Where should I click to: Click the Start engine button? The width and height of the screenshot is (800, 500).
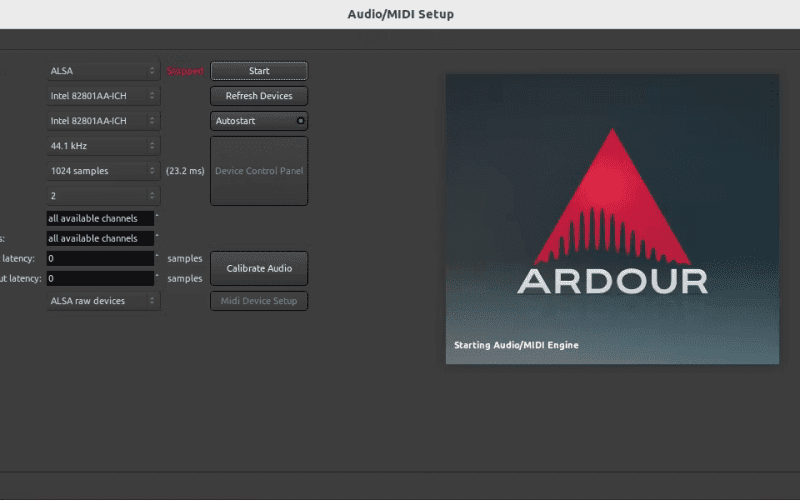(259, 71)
